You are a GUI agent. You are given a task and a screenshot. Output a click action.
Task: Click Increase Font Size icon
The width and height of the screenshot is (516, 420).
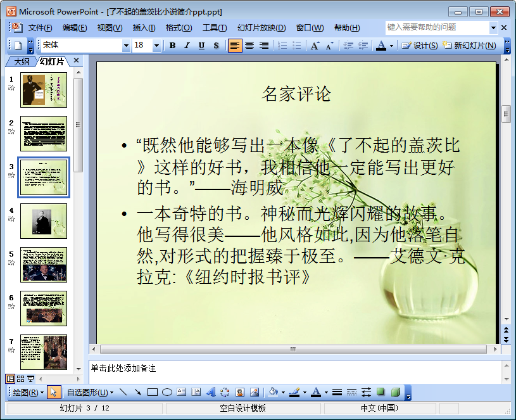pos(315,46)
